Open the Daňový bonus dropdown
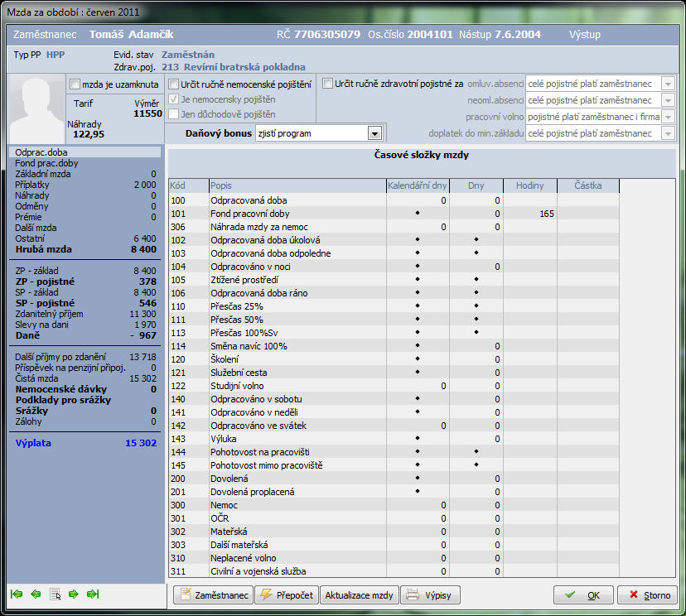Image resolution: width=686 pixels, height=616 pixels. click(x=374, y=133)
